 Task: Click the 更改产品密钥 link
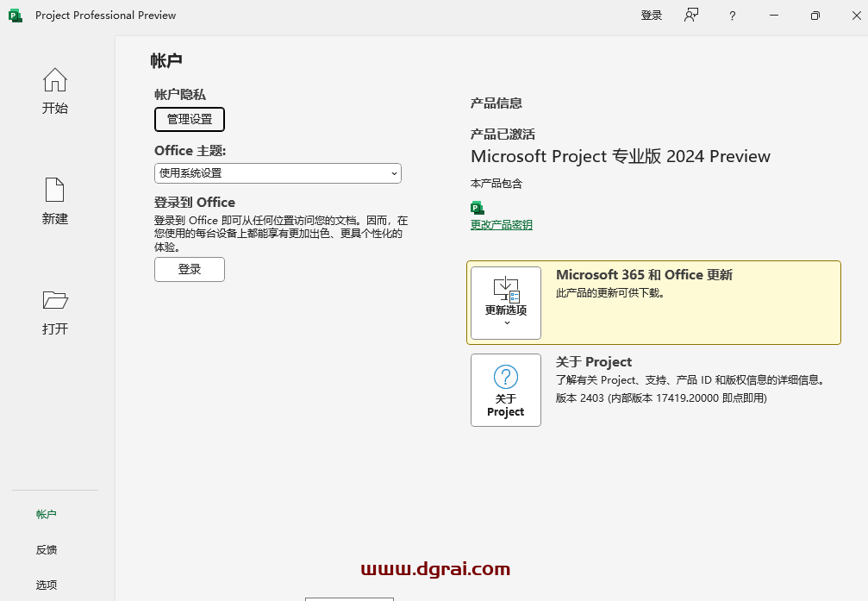[x=502, y=224]
